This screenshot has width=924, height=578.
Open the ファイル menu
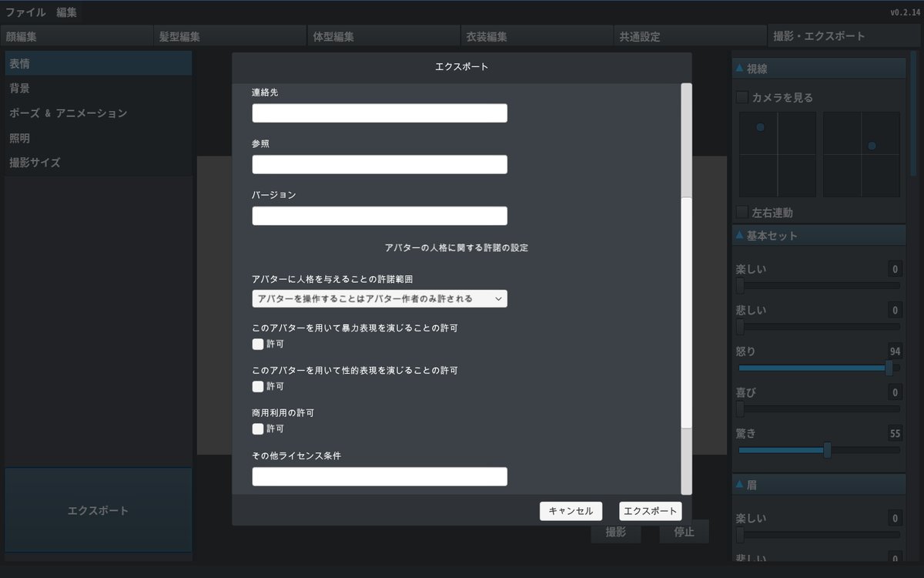[25, 12]
